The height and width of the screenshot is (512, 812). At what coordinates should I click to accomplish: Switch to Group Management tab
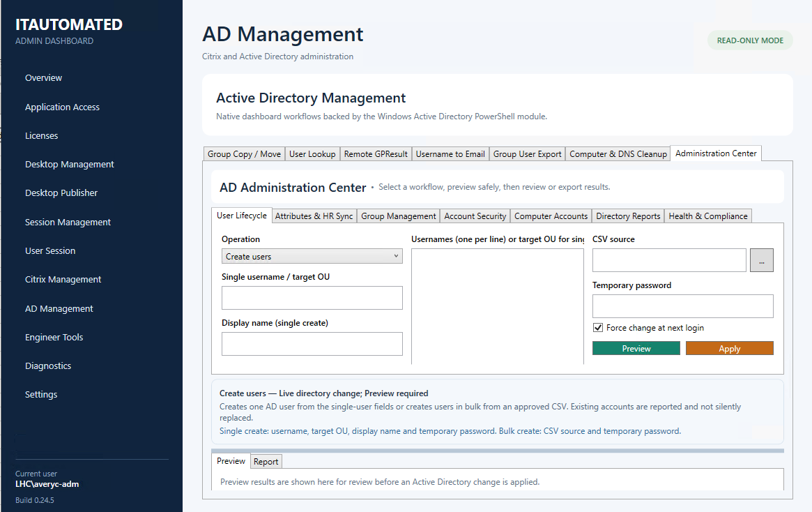[398, 216]
